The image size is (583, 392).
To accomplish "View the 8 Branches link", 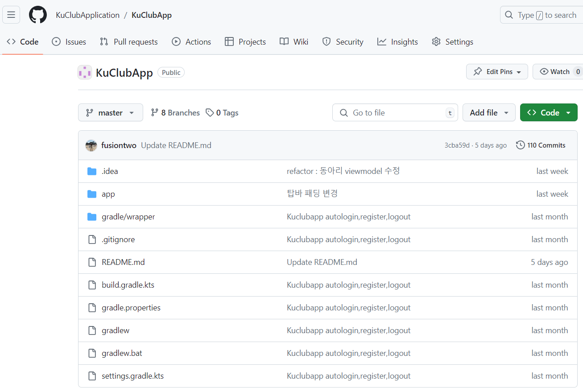I will 175,113.
